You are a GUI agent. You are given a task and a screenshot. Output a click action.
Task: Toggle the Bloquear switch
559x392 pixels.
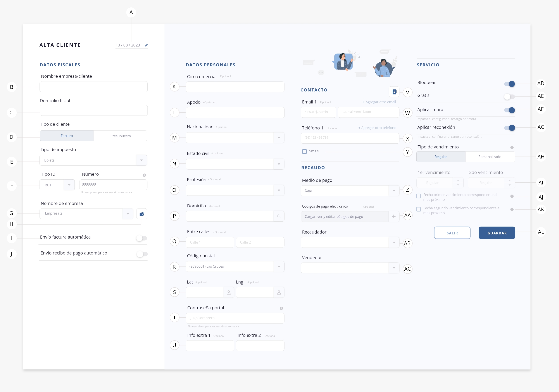click(x=509, y=84)
